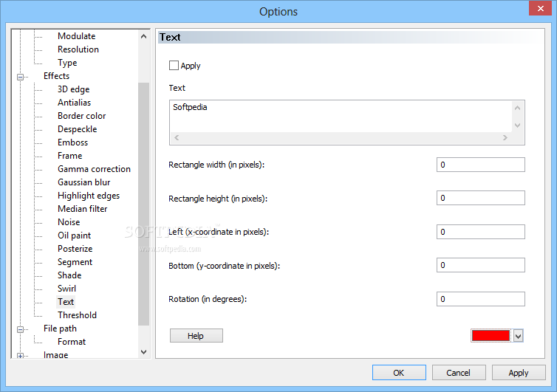
Task: Click the red color swatch
Action: [x=491, y=336]
